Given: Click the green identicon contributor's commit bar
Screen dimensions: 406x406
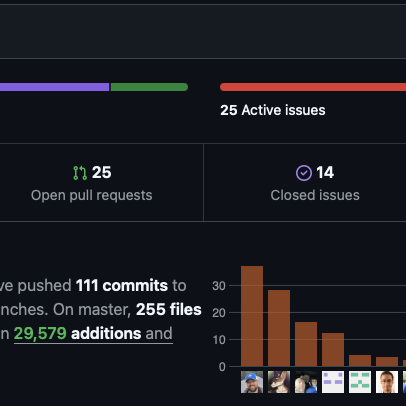Looking at the screenshot, I should (360, 361).
